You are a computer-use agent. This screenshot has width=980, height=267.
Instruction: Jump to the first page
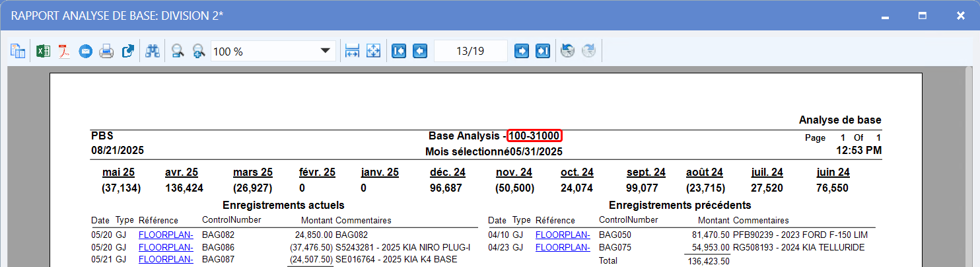399,51
